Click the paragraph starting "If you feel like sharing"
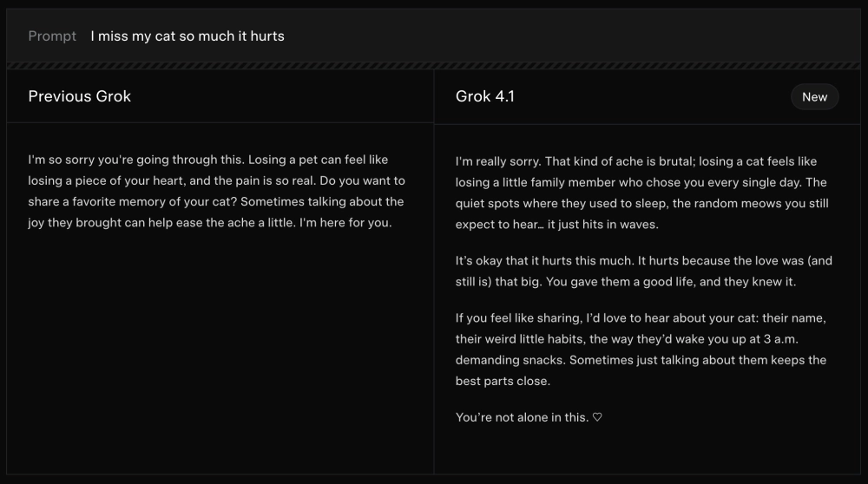Image resolution: width=868 pixels, height=484 pixels. click(x=641, y=350)
